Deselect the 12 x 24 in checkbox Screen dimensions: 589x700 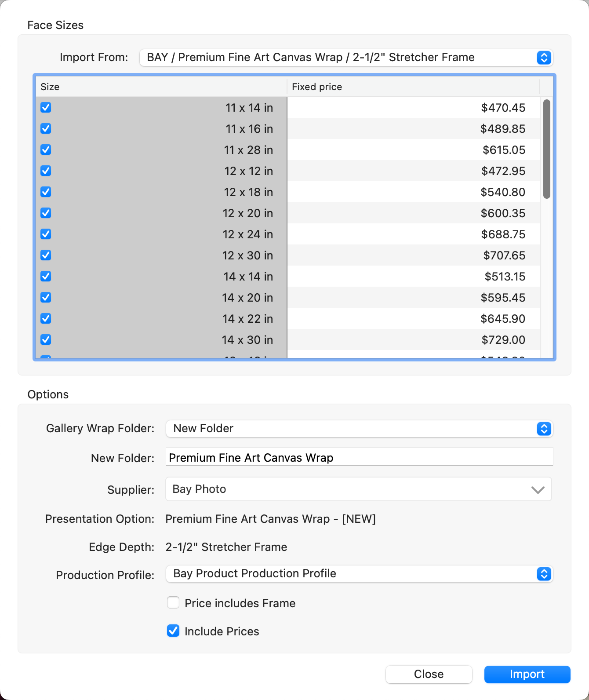tap(46, 234)
